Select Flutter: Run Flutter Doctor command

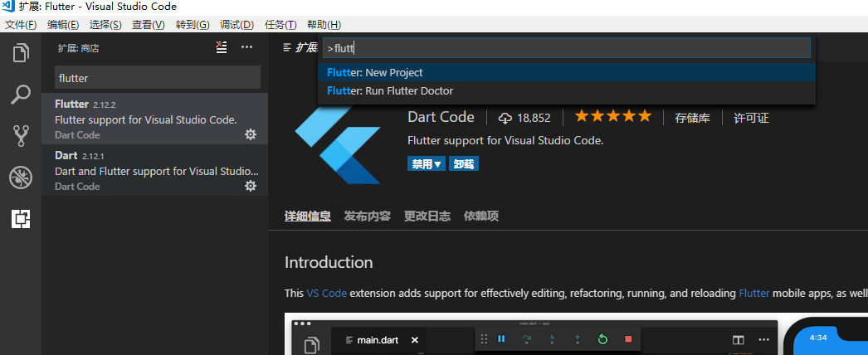pyautogui.click(x=566, y=90)
